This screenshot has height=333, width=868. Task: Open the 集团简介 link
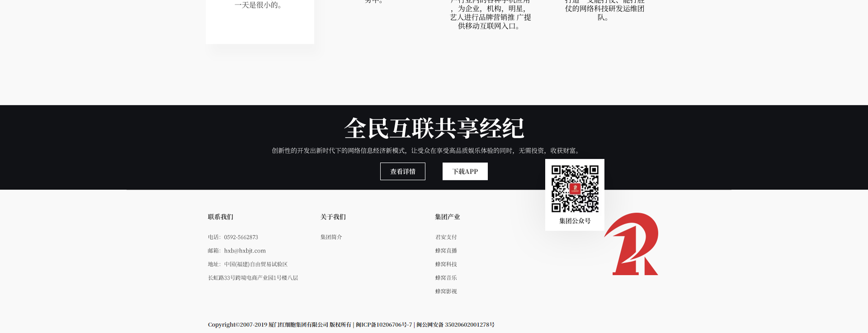pos(331,237)
